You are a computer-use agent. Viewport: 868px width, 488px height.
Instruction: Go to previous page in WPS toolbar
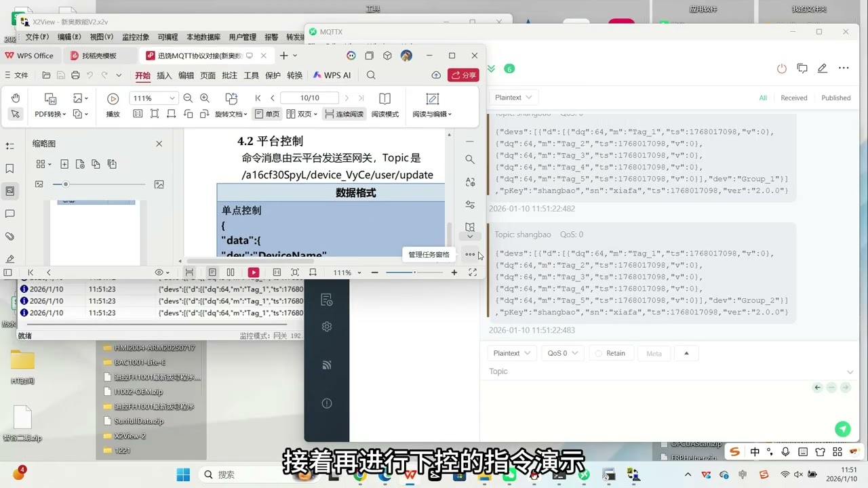tap(273, 98)
